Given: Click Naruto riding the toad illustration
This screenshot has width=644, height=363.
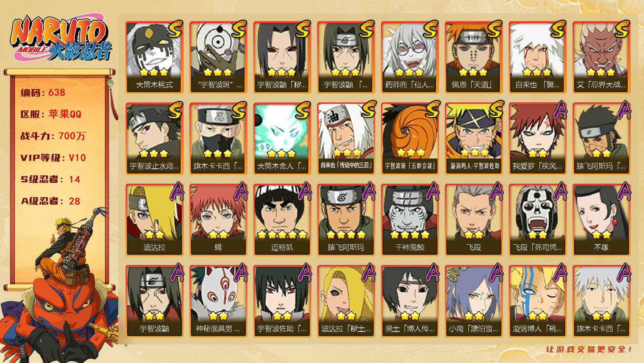Looking at the screenshot, I should point(60,285).
